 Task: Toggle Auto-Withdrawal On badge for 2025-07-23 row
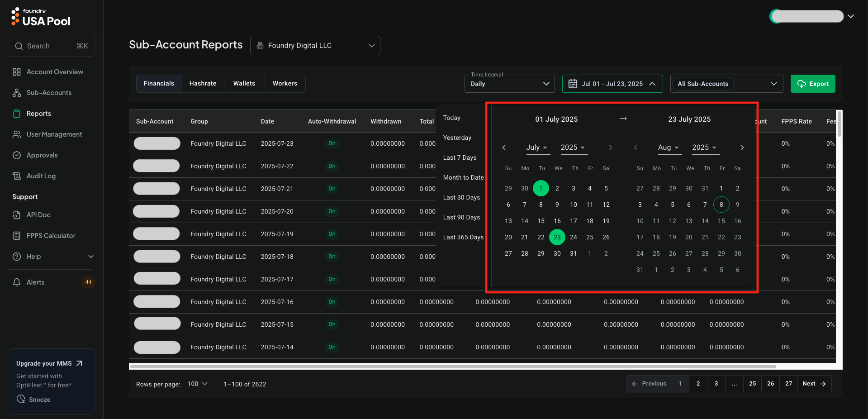(332, 143)
